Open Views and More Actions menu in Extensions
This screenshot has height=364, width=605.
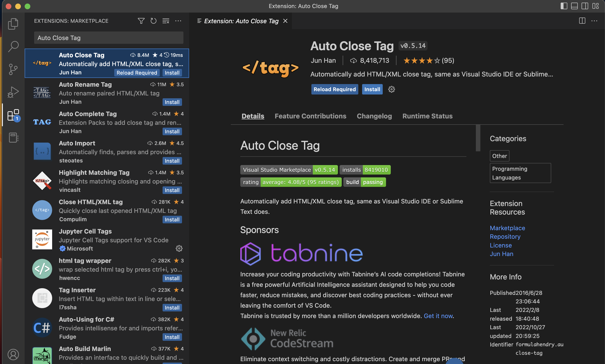178,21
